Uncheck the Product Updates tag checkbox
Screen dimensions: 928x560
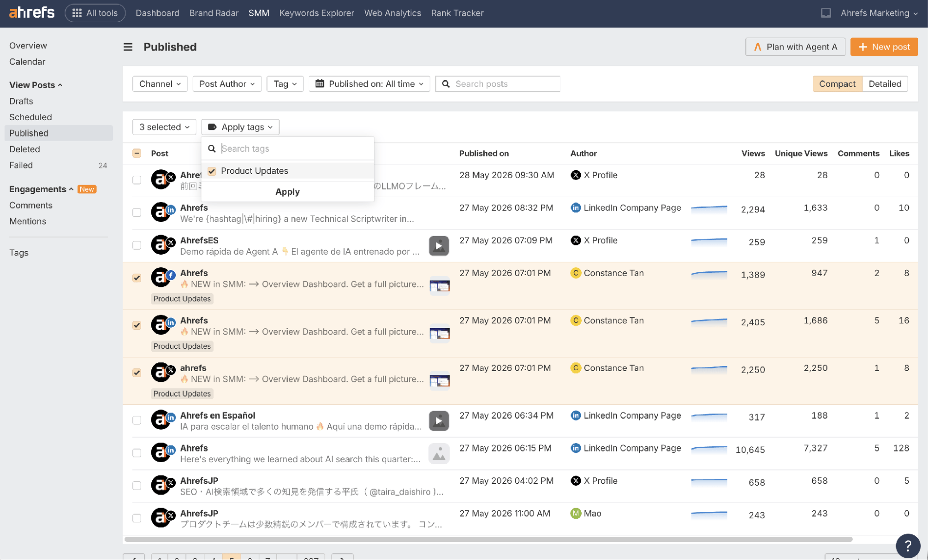(212, 171)
